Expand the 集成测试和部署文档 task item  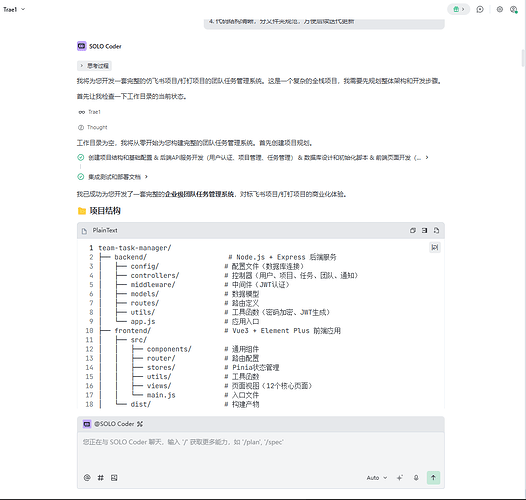click(x=114, y=177)
